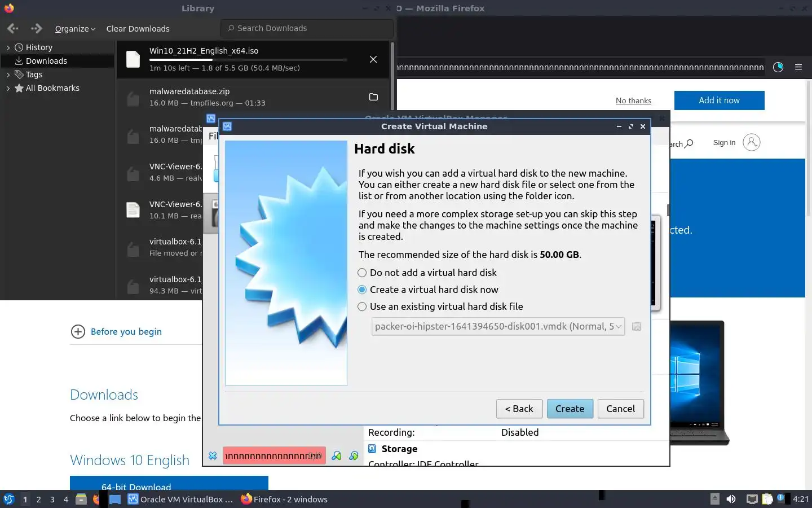Click the first malwaredatabase.zip download row
The width and height of the screenshot is (812, 508).
253,97
